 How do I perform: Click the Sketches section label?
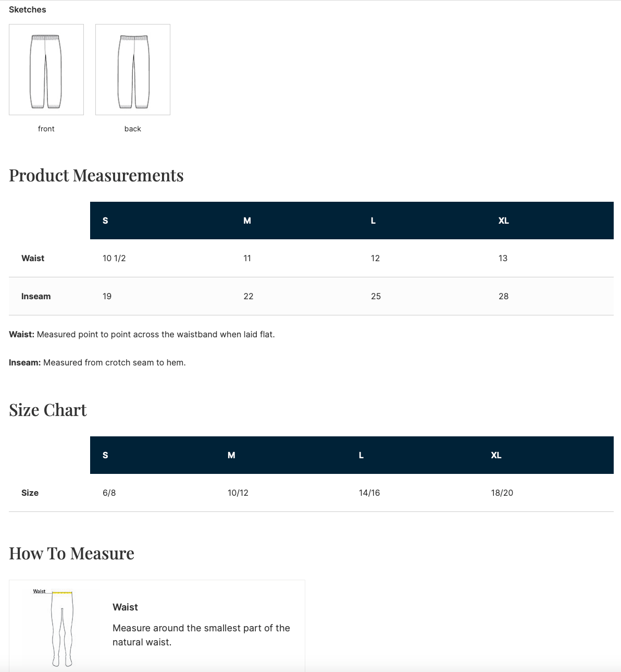point(28,9)
